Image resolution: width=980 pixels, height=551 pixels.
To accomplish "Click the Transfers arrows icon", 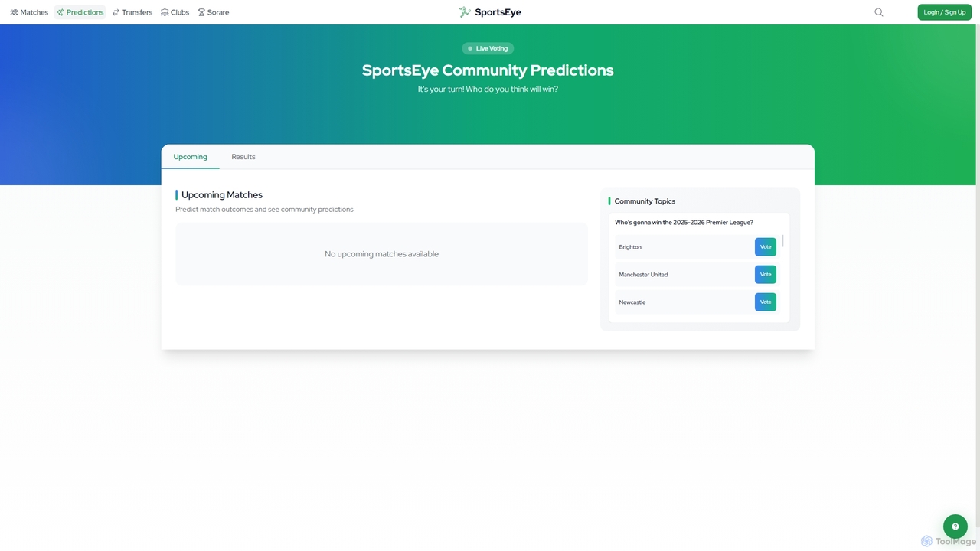I will tap(116, 12).
